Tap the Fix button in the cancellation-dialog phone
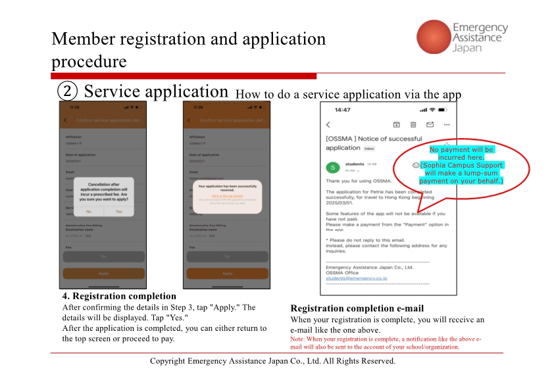The width and height of the screenshot is (554, 392). pos(103,257)
